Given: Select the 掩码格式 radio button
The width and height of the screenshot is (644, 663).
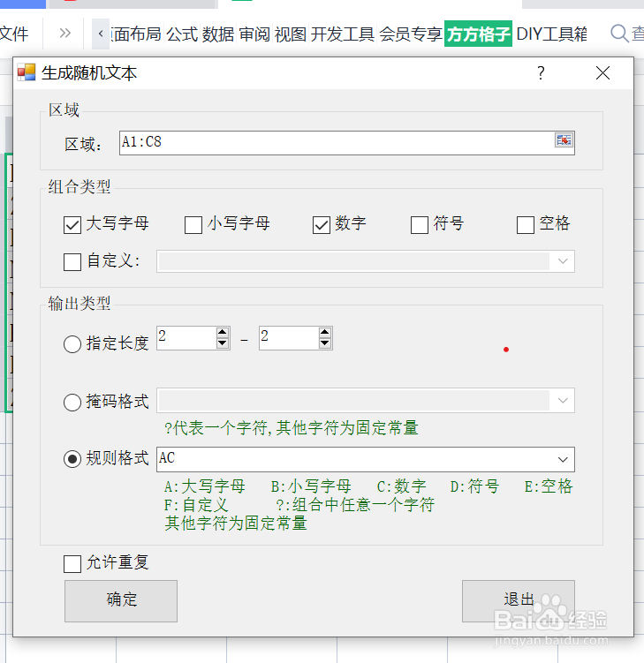Looking at the screenshot, I should coord(72,402).
